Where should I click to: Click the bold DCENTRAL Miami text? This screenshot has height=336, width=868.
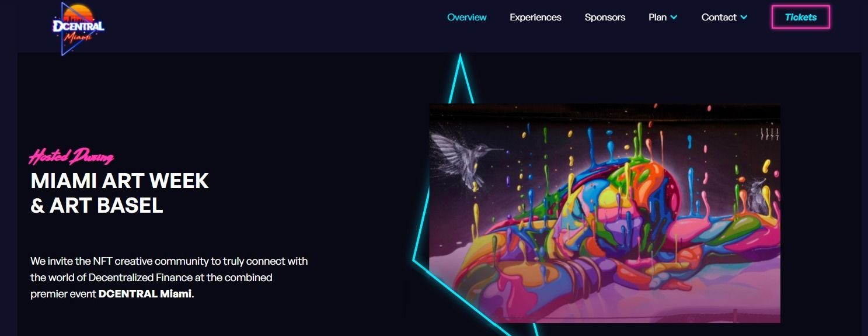145,294
